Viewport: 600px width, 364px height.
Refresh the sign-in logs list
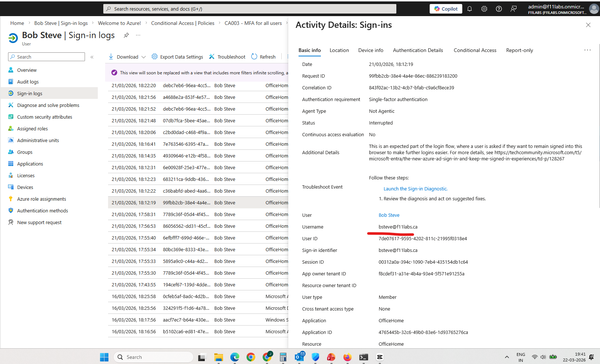pos(263,57)
